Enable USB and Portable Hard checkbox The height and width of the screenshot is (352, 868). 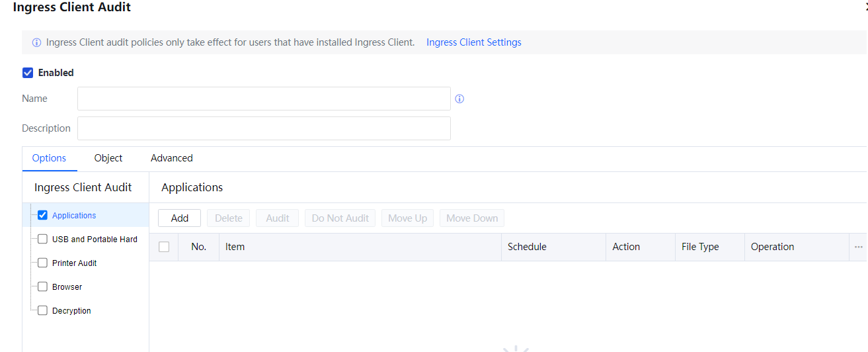click(x=43, y=239)
